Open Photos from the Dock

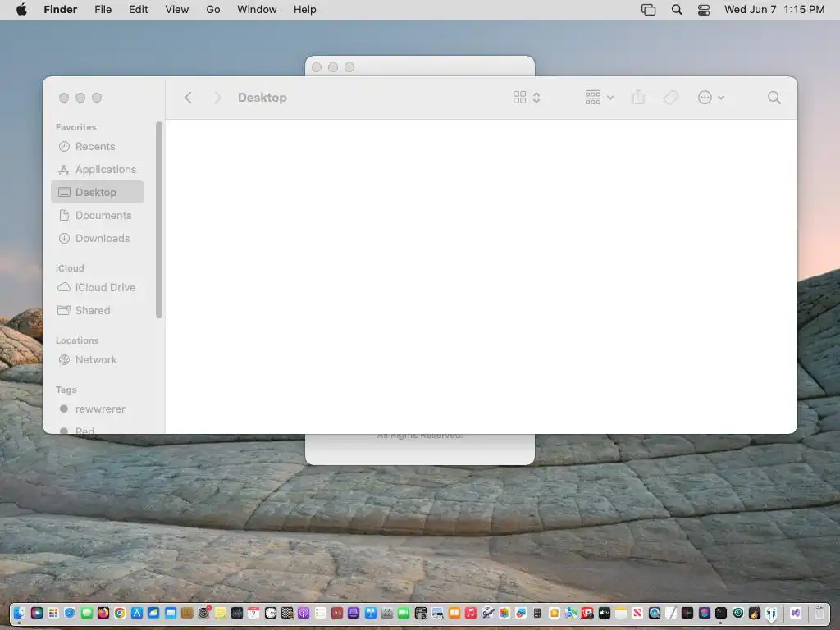click(504, 613)
